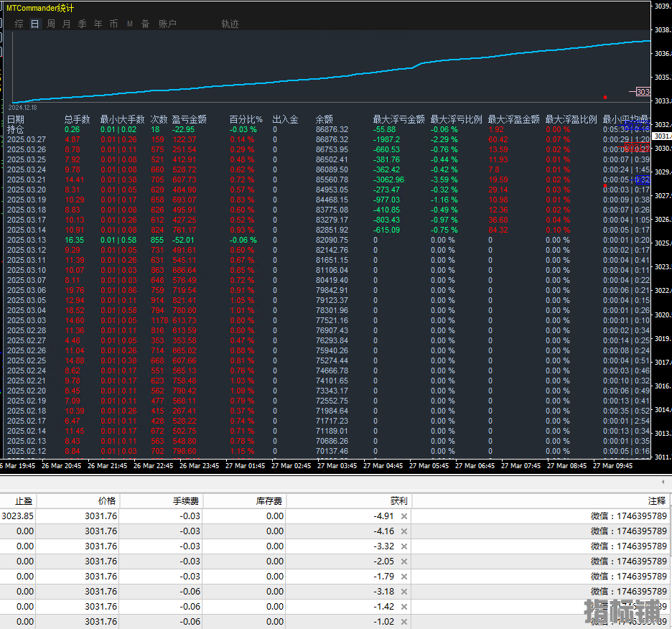The image size is (672, 629).
Task: Close the order showing -1.79 profit
Action: pyautogui.click(x=403, y=577)
